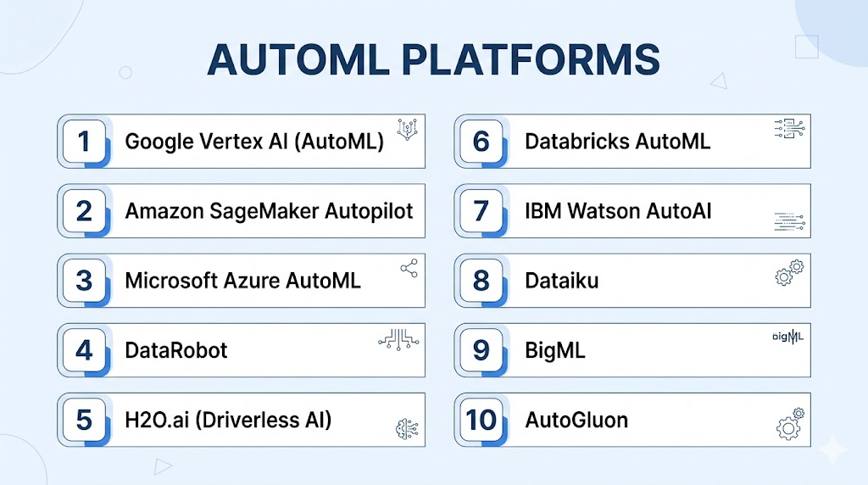Select the number 2 badge
Image resolution: width=868 pixels, height=485 pixels.
tap(83, 210)
